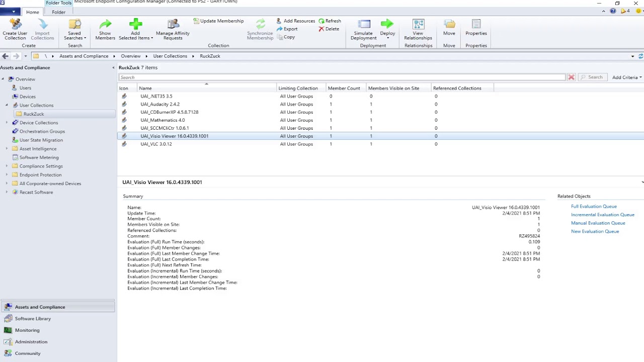The height and width of the screenshot is (362, 644).
Task: Open Manage Affinity Requests
Action: coord(173,30)
